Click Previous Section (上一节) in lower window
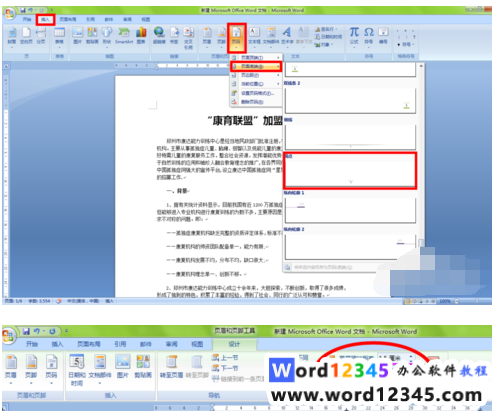Viewport: 492px width, 411px height. click(x=225, y=358)
